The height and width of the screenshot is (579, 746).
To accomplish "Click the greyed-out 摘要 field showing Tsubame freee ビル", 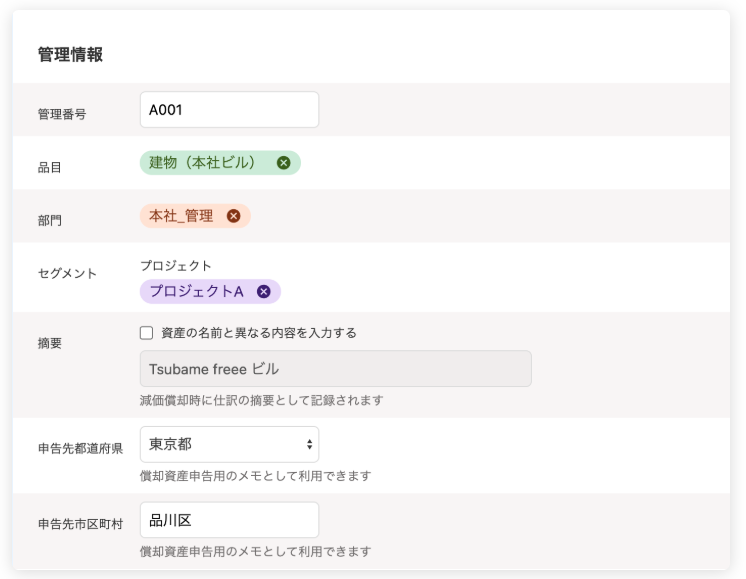I will pos(335,369).
